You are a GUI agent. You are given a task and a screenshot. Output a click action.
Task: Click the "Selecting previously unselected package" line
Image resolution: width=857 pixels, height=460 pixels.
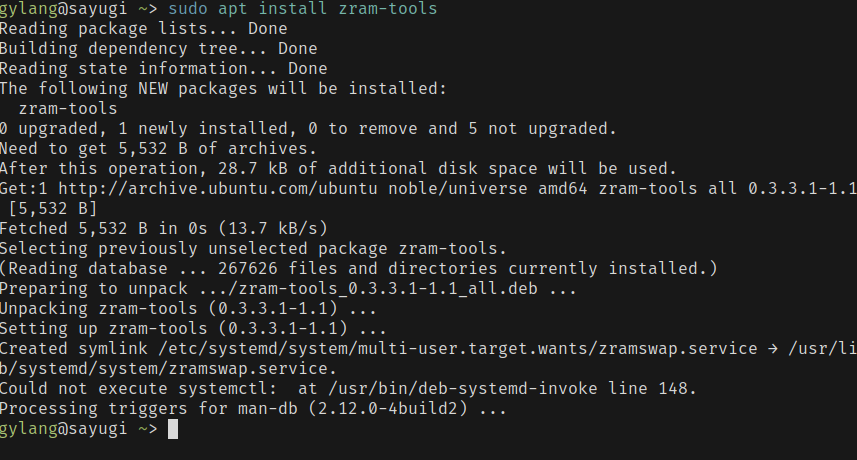coord(253,248)
